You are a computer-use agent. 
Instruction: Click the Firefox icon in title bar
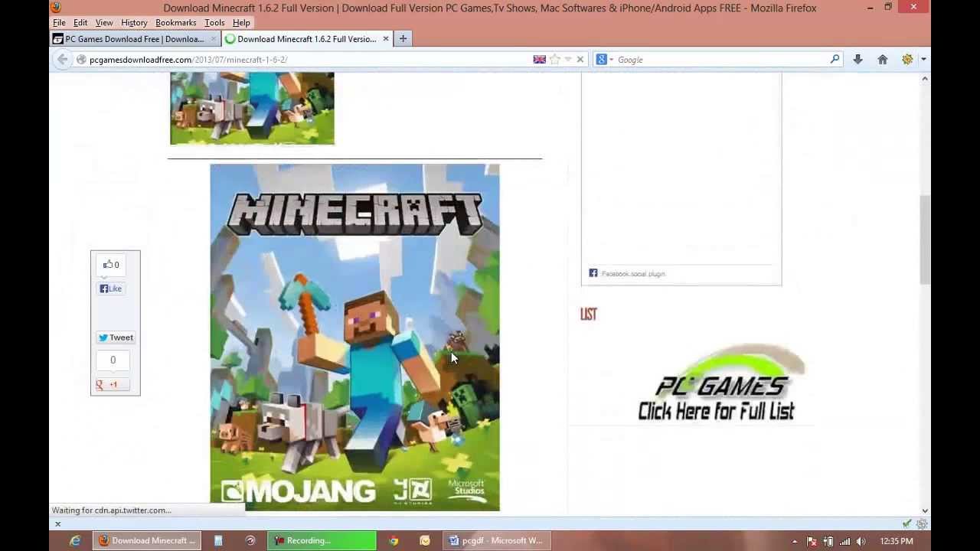pyautogui.click(x=55, y=8)
